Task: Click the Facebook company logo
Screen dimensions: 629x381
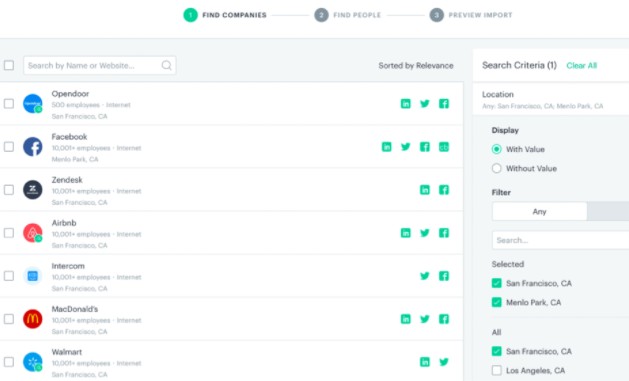Action: pyautogui.click(x=32, y=147)
